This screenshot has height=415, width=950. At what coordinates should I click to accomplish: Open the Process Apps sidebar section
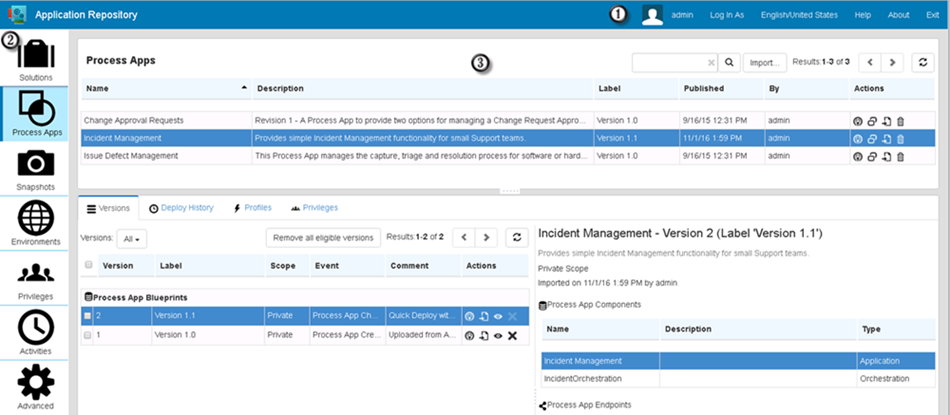pos(36,113)
